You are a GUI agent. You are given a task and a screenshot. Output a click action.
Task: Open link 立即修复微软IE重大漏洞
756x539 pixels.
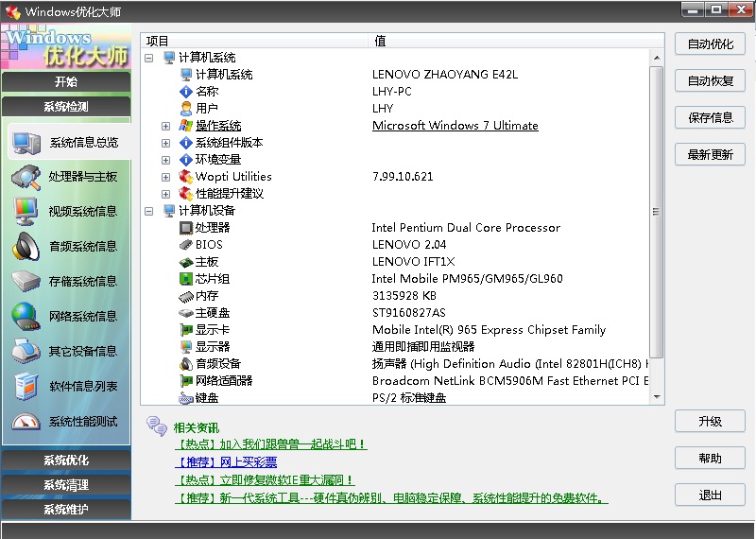[265, 480]
